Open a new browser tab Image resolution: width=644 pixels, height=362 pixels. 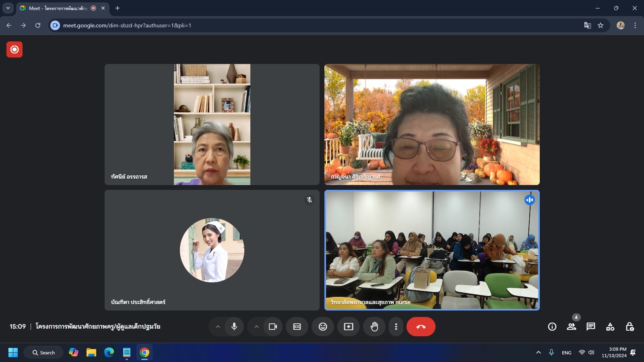pos(118,8)
